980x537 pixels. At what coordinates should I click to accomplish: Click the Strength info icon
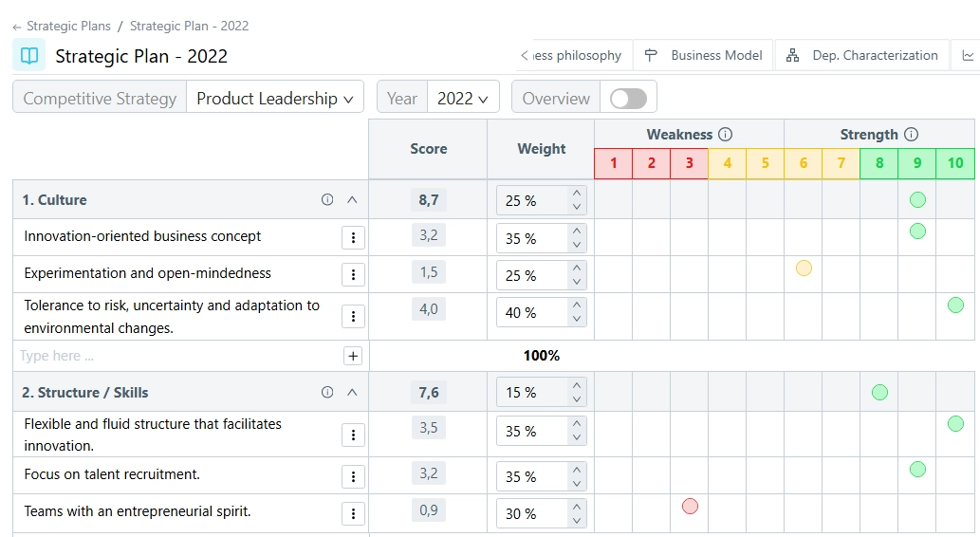[912, 135]
